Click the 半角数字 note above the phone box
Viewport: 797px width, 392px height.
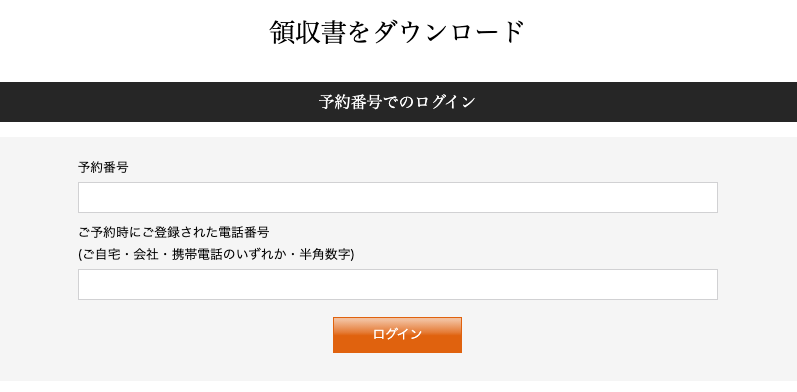[x=325, y=255]
